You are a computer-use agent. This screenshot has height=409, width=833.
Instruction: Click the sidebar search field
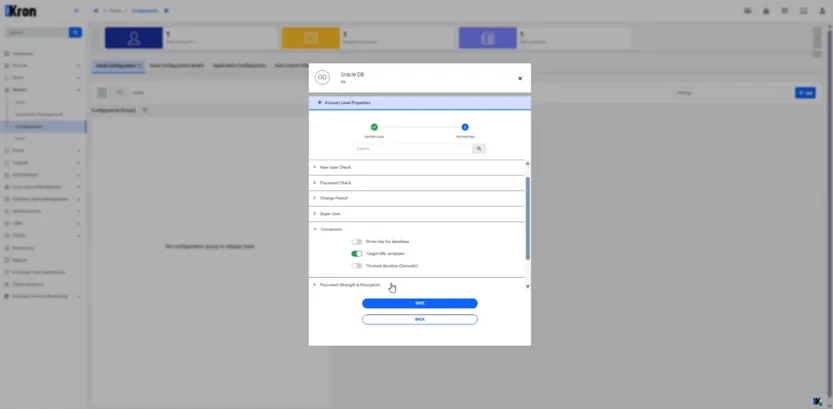pos(37,32)
